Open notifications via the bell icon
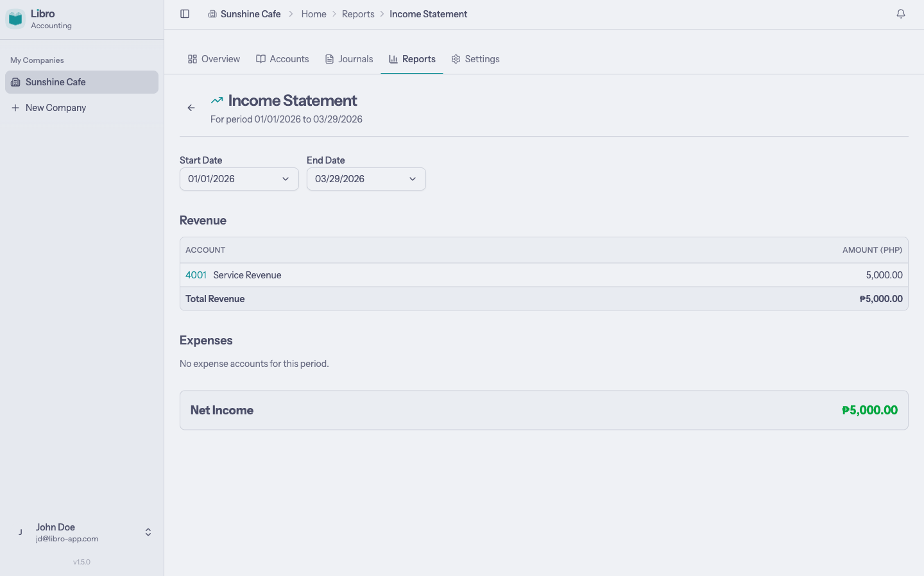This screenshot has height=576, width=924. coord(901,13)
